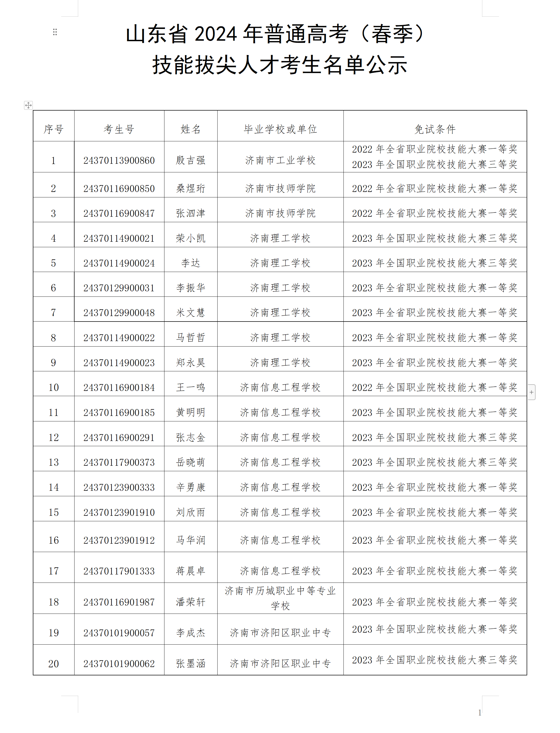The height and width of the screenshot is (733, 560).
Task: Click exam number 24370114900023
Action: coord(119,363)
